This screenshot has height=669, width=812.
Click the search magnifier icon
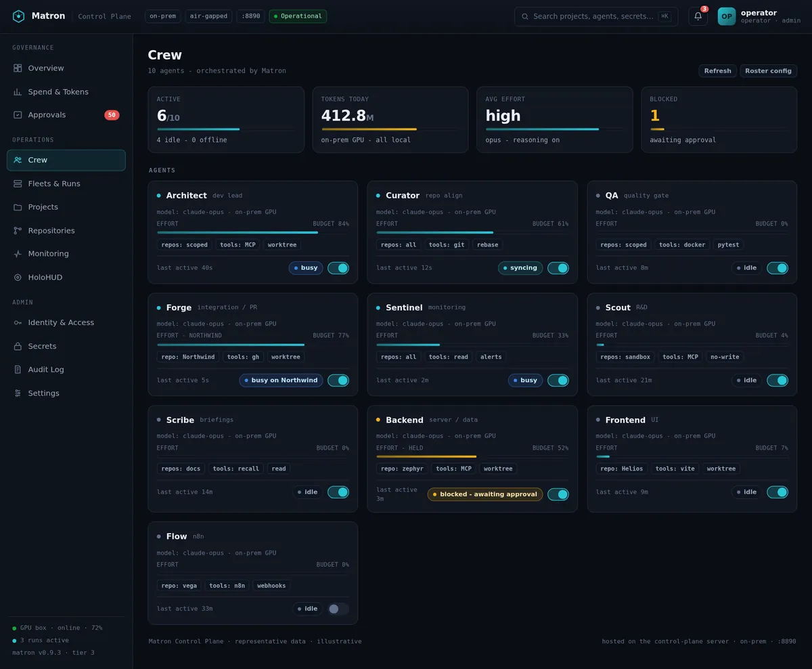click(x=524, y=16)
